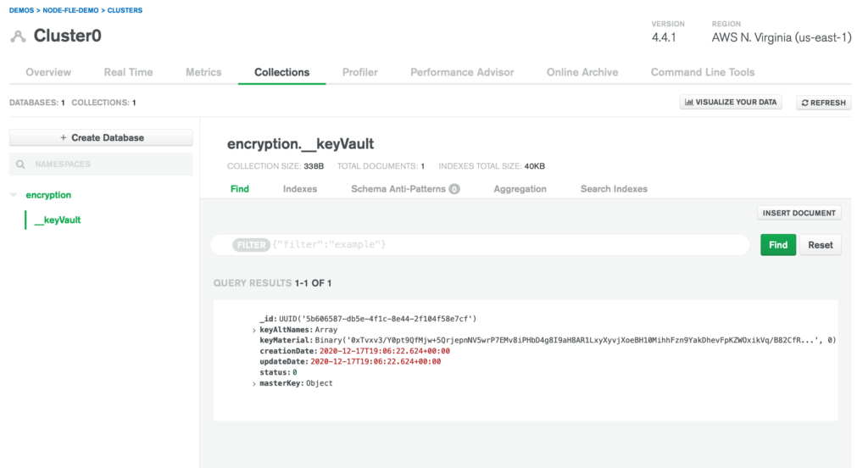Click the chart icon in Visualize Your Data
The height and width of the screenshot is (468, 868).
click(688, 103)
